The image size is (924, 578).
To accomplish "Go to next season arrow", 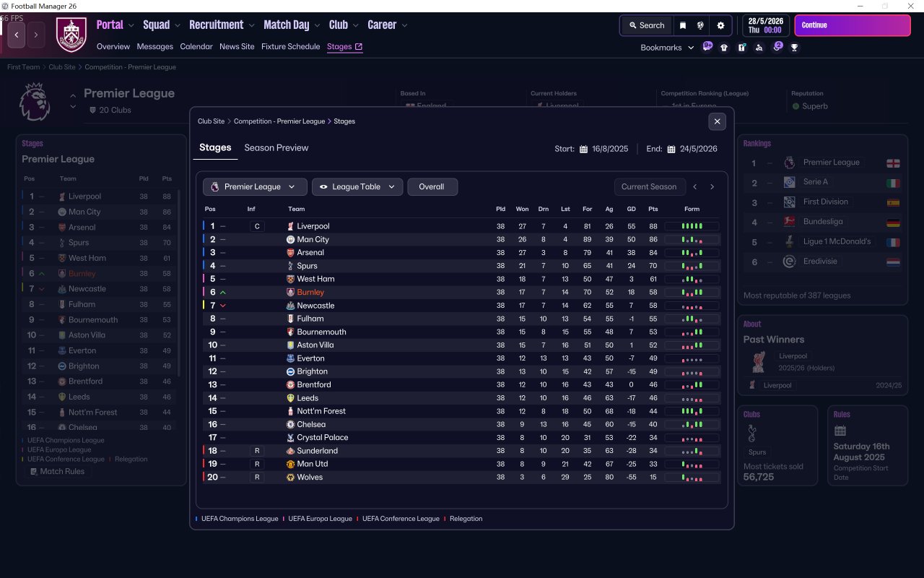I will click(712, 187).
